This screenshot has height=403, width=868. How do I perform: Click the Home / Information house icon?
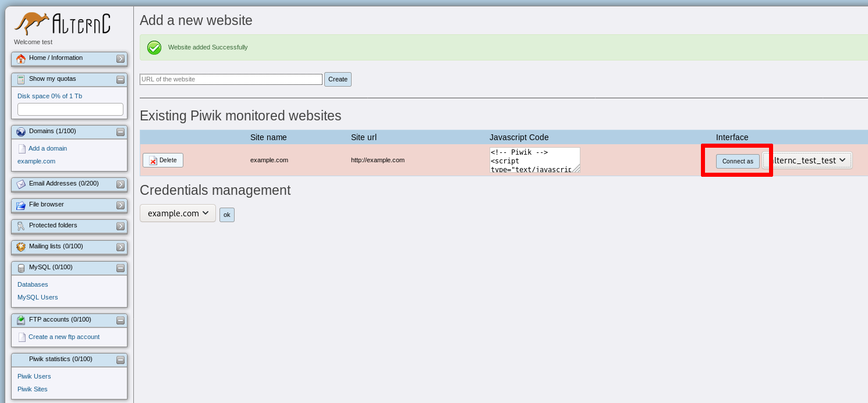(21, 59)
